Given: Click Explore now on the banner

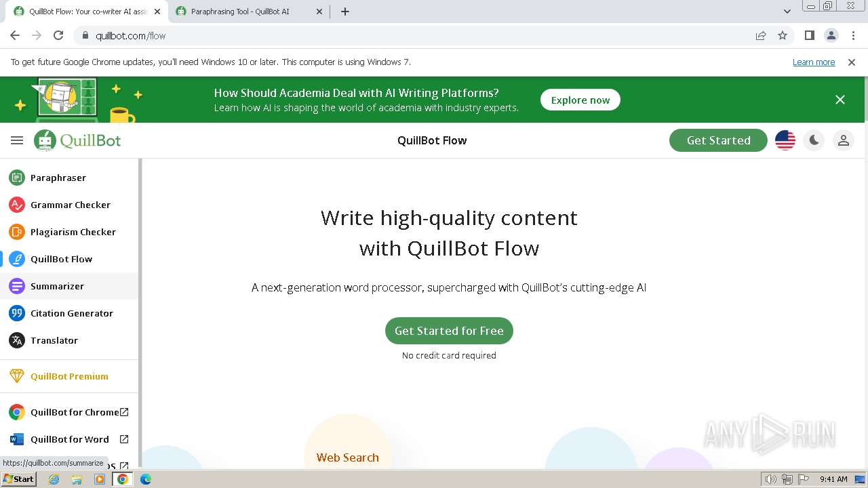Looking at the screenshot, I should click(580, 100).
